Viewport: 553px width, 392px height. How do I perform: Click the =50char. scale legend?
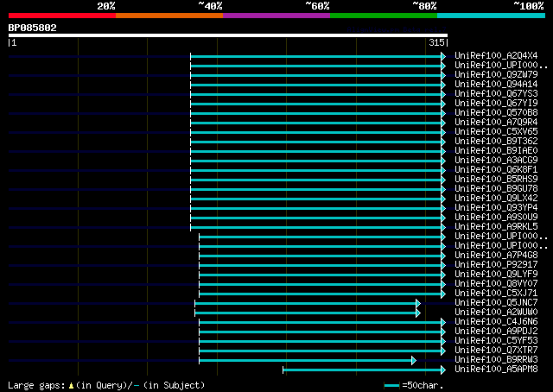[x=414, y=385]
